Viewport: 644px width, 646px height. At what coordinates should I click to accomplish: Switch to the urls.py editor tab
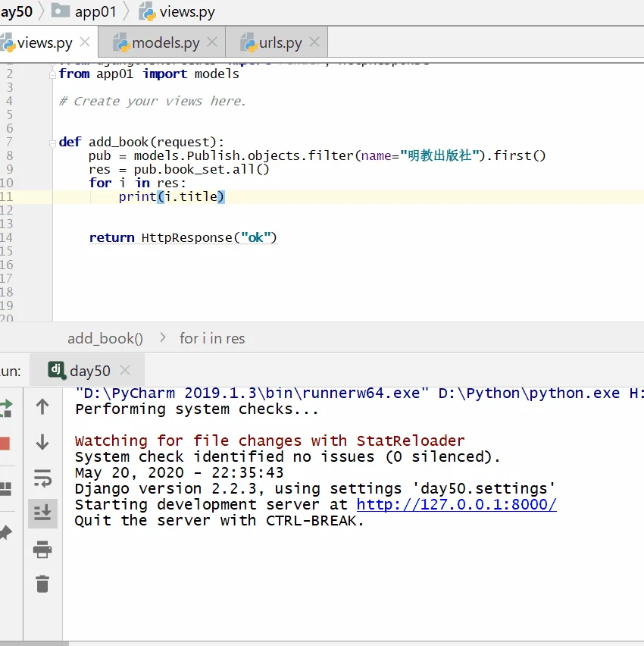pyautogui.click(x=277, y=42)
